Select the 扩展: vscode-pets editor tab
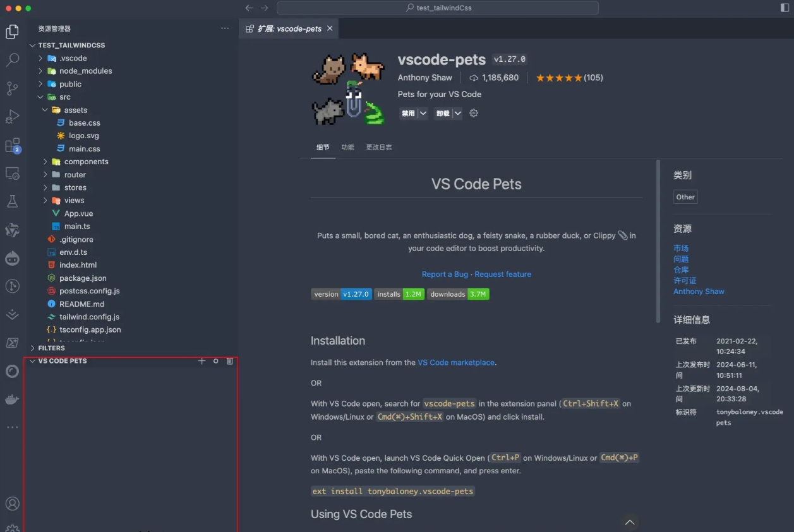 289,28
